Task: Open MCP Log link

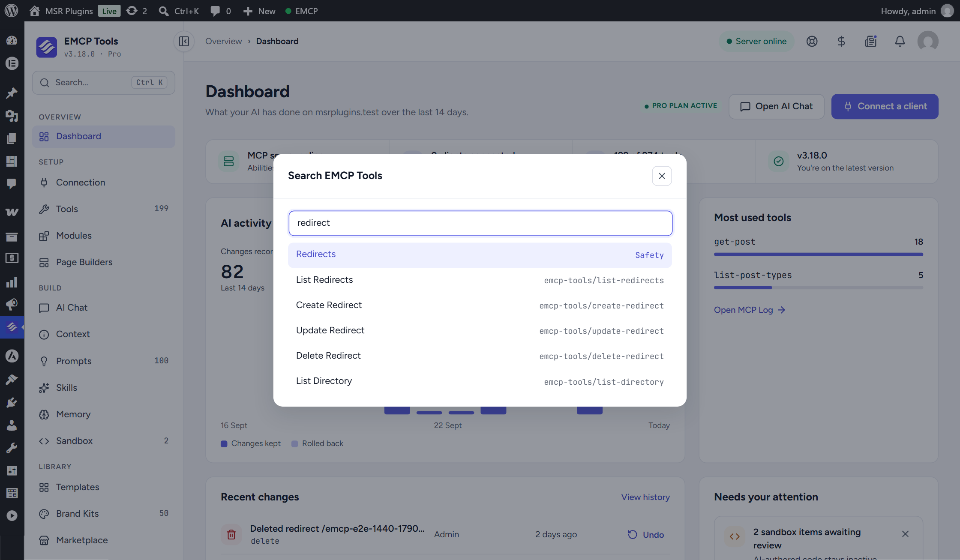Action: (x=749, y=310)
